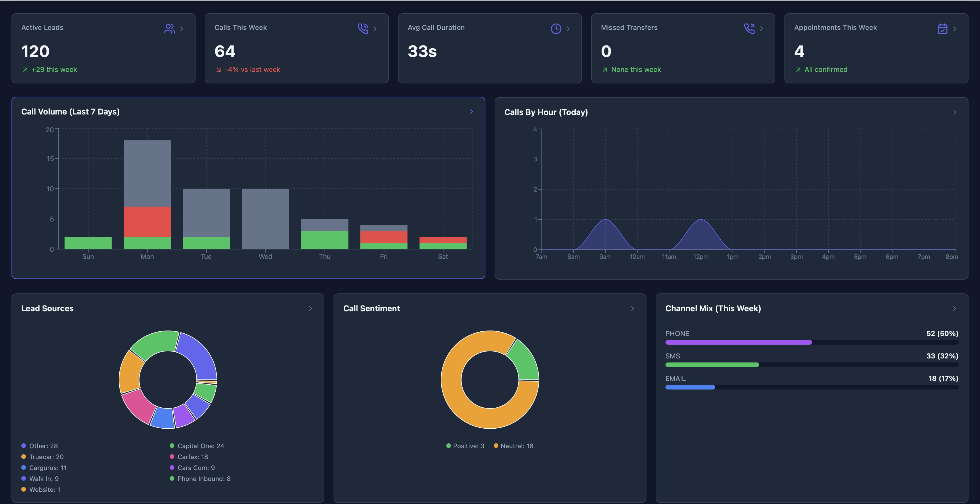Click the Other: 28 legend dot

coord(24,445)
